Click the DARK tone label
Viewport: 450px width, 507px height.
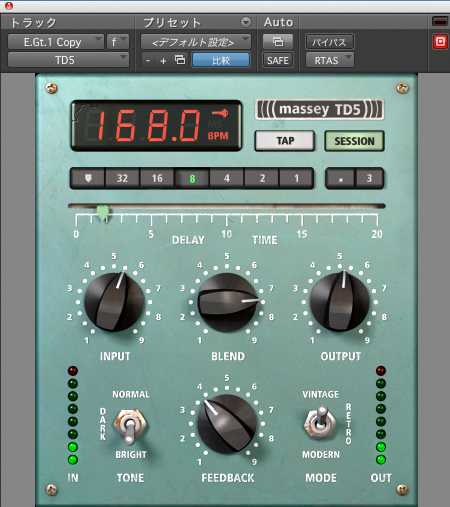point(103,424)
